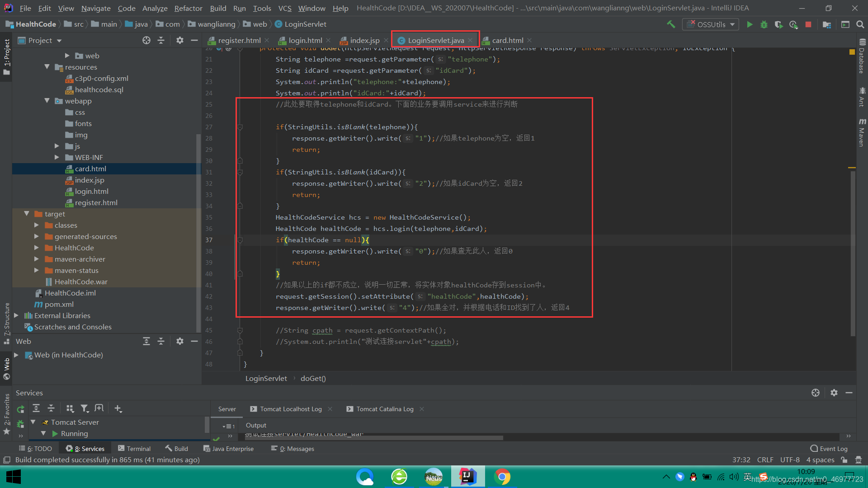Viewport: 868px width, 488px height.
Task: Click the Run button to start server
Action: pos(750,24)
